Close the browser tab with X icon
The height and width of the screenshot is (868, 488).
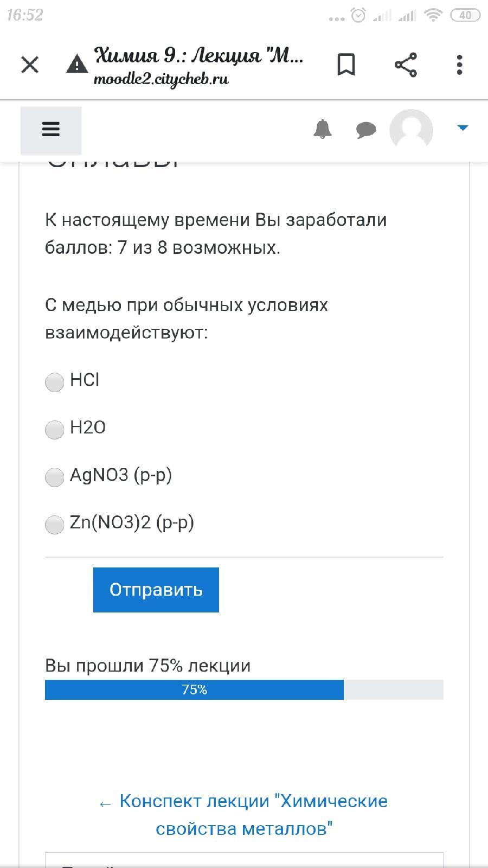pos(30,65)
